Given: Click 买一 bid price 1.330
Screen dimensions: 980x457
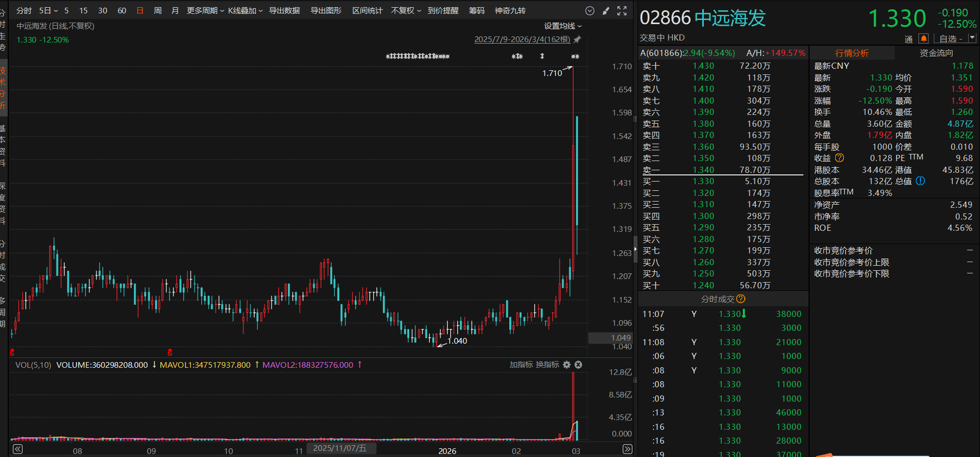Looking at the screenshot, I should (x=703, y=181).
